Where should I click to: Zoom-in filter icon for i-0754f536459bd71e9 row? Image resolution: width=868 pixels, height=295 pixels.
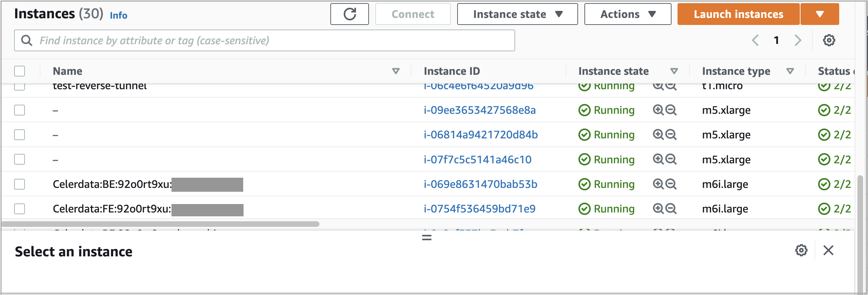coord(658,209)
